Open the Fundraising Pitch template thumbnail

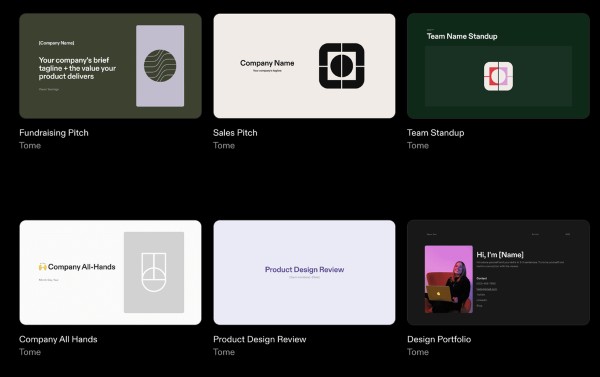(x=110, y=66)
